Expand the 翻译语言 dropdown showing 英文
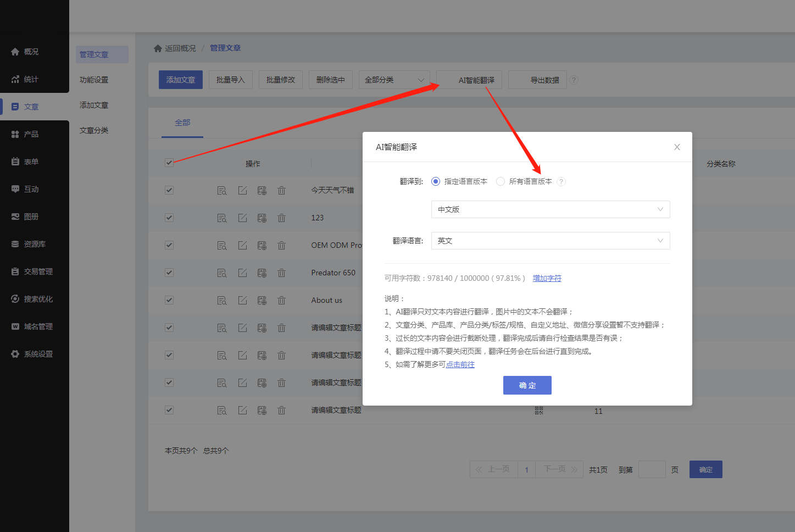 point(550,241)
